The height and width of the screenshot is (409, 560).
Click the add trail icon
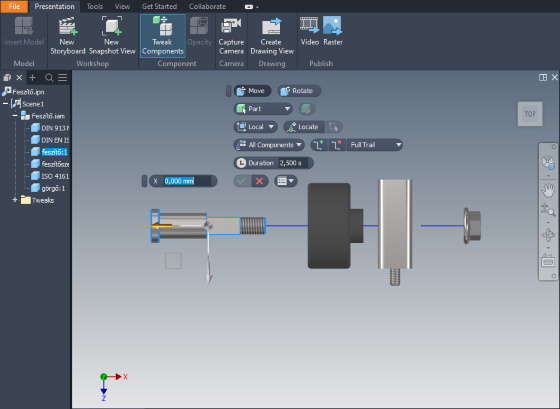point(319,145)
